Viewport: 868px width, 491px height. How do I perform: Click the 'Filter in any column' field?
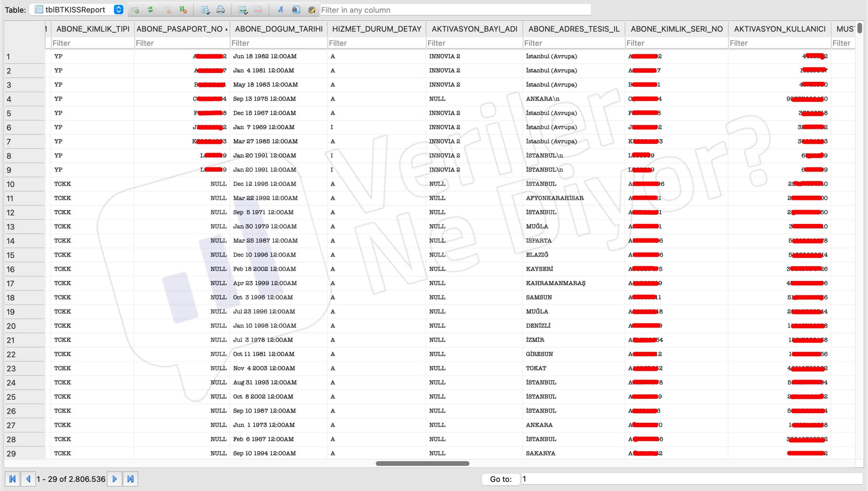[x=455, y=10]
